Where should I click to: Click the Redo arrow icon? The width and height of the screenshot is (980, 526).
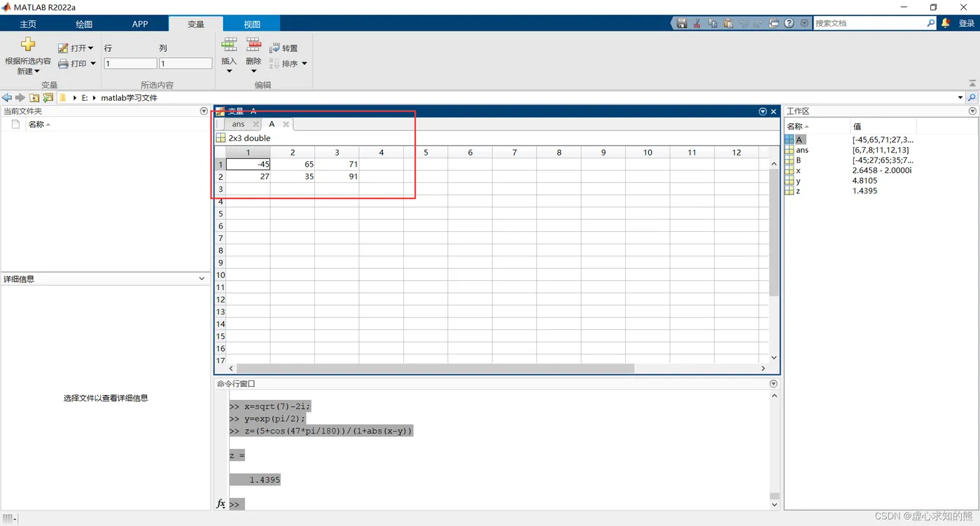759,23
